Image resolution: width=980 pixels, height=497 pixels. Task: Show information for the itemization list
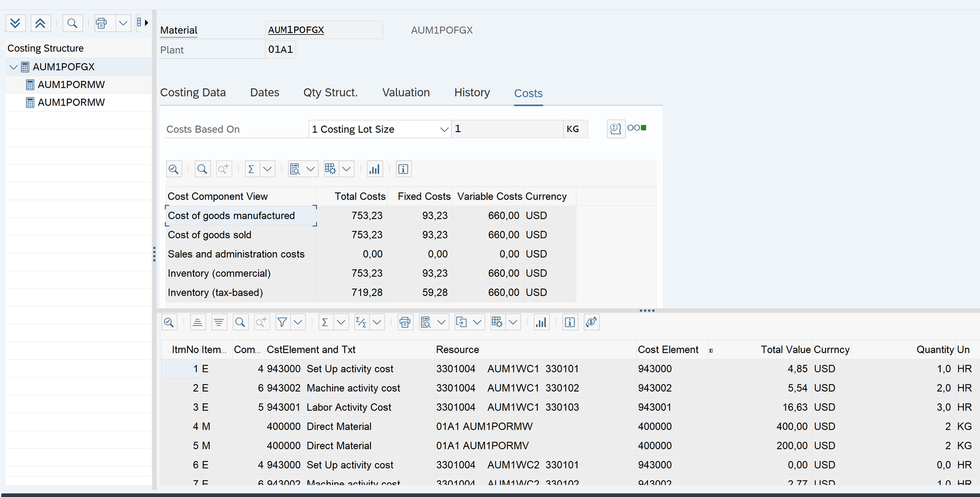[x=570, y=323]
